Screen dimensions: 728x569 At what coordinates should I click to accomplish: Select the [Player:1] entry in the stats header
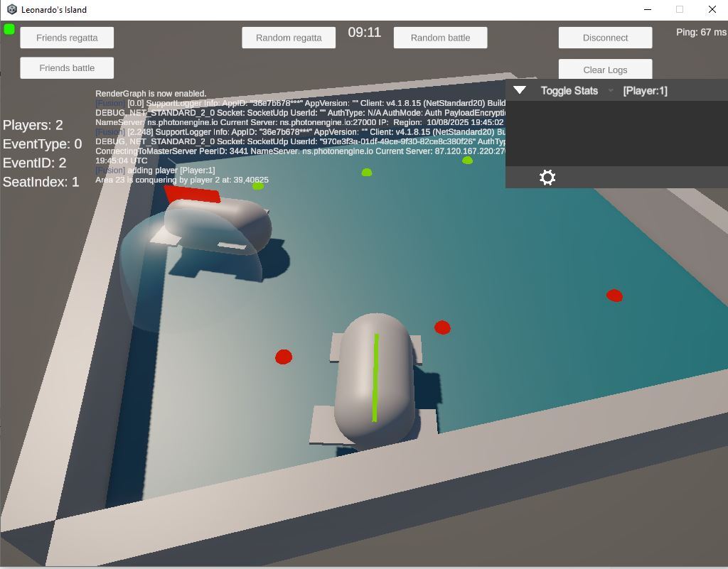coord(645,91)
